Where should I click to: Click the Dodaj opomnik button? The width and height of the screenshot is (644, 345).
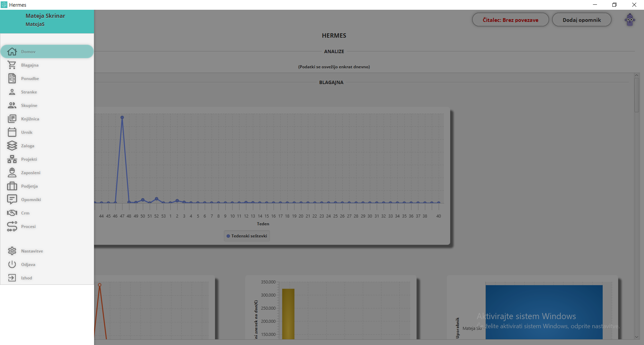[582, 20]
